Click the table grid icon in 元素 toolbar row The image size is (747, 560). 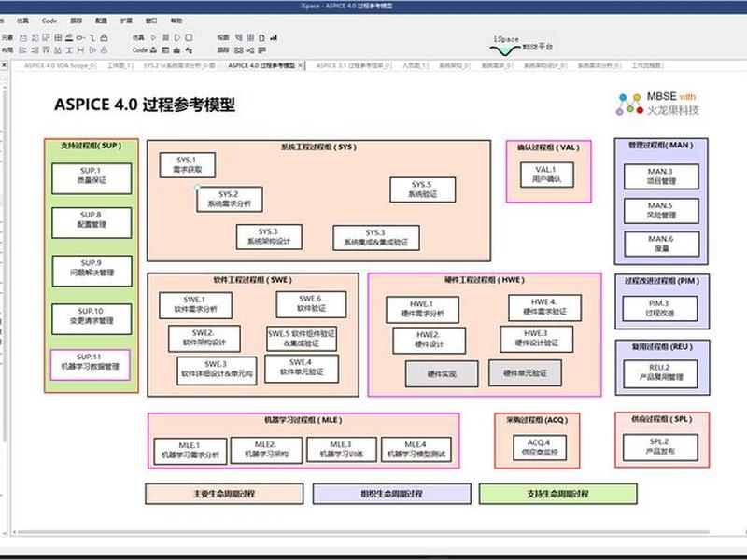coord(58,37)
